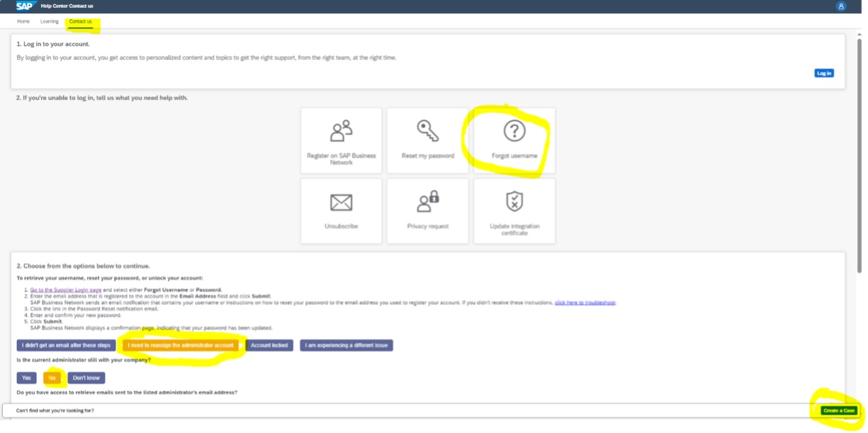868x433 pixels.
Task: Click Is the current administrator still with your company?
Action: pos(84,360)
